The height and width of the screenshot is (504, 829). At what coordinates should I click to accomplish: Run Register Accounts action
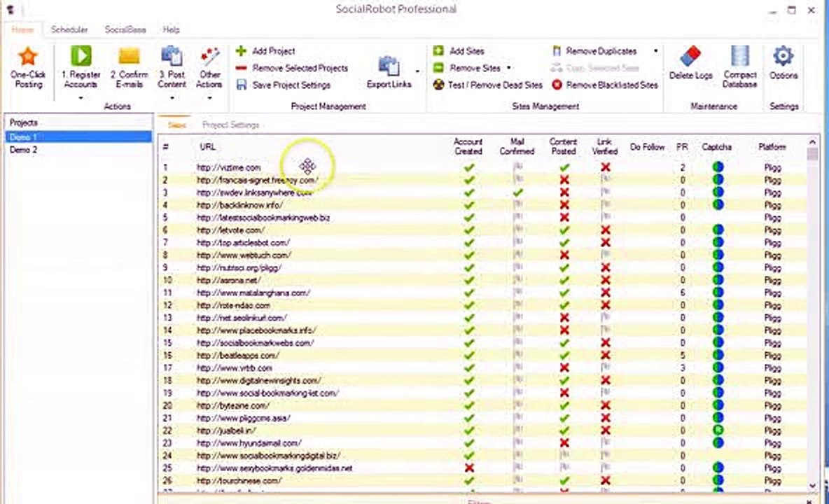click(81, 67)
